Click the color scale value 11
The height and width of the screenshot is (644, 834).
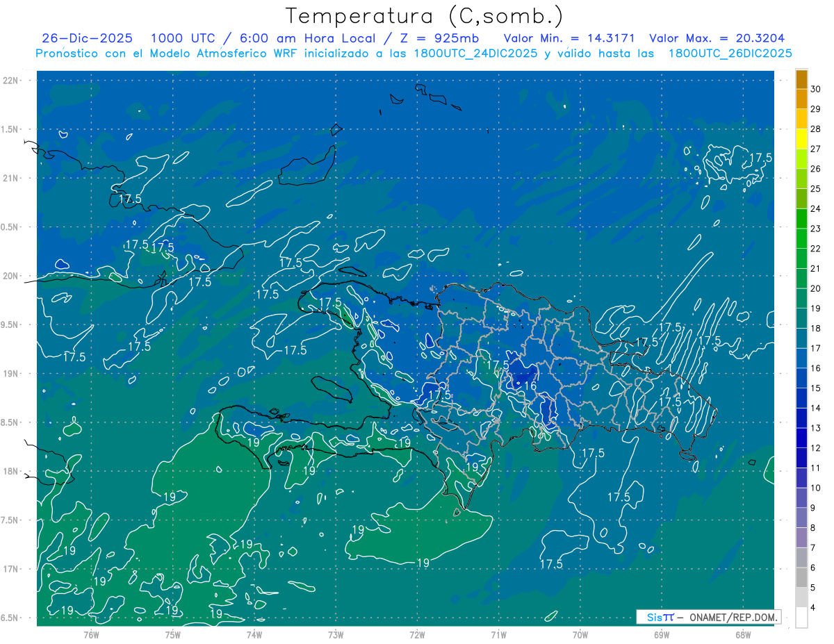[x=816, y=468]
